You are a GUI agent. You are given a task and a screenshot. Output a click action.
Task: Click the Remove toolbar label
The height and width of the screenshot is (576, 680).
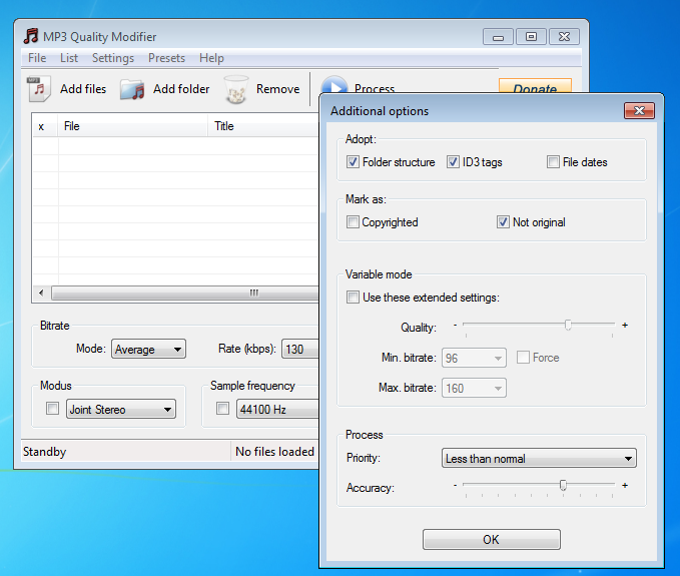tap(278, 89)
